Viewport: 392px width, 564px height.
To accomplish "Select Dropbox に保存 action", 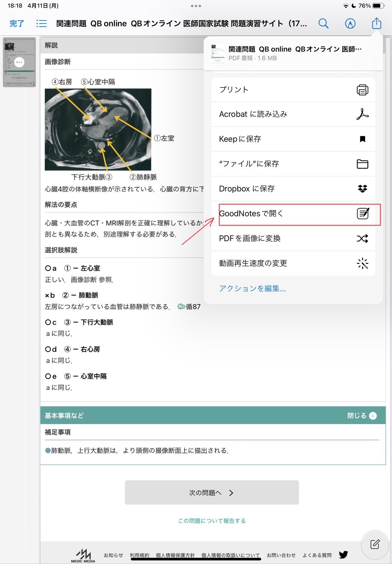I will [x=293, y=189].
